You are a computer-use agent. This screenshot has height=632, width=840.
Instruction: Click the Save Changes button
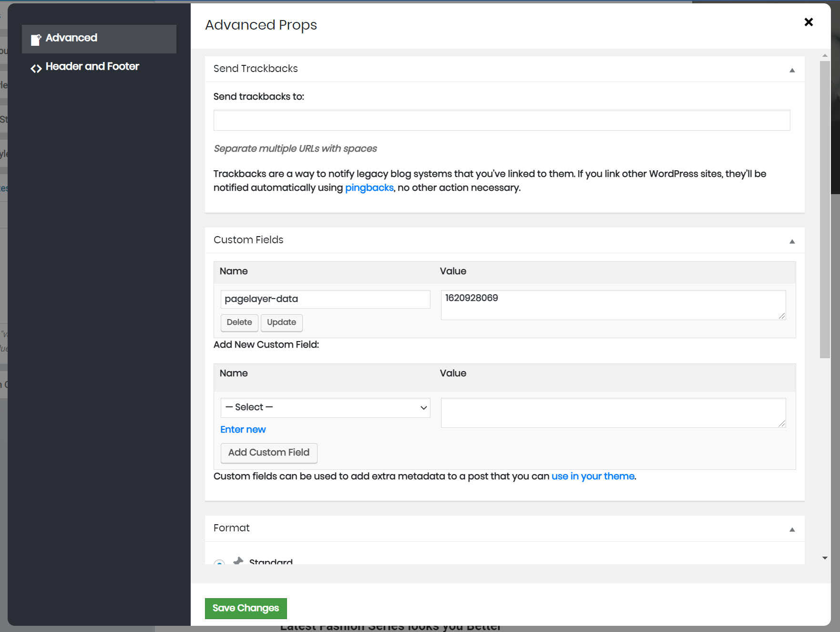coord(246,608)
